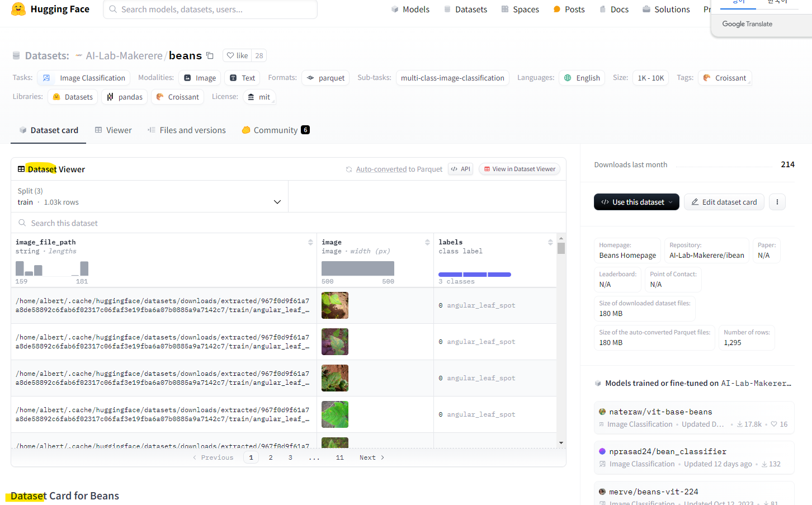
Task: Go to page 2 of the dataset
Action: (271, 457)
